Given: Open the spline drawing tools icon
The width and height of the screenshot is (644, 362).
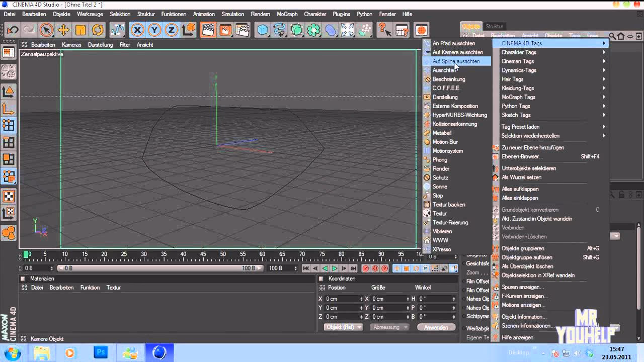Looking at the screenshot, I should [280, 30].
